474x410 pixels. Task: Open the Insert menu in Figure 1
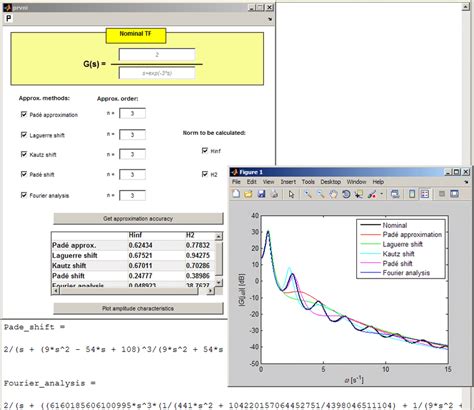(x=288, y=182)
